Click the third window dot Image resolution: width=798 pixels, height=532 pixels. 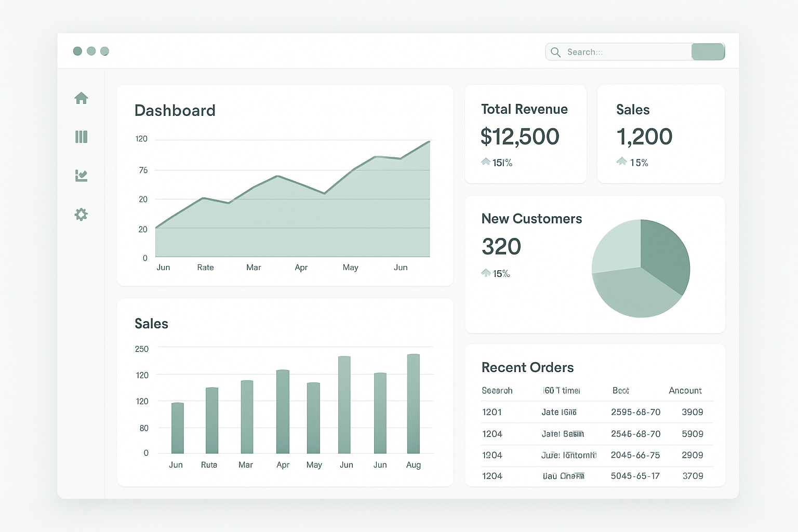pyautogui.click(x=104, y=51)
